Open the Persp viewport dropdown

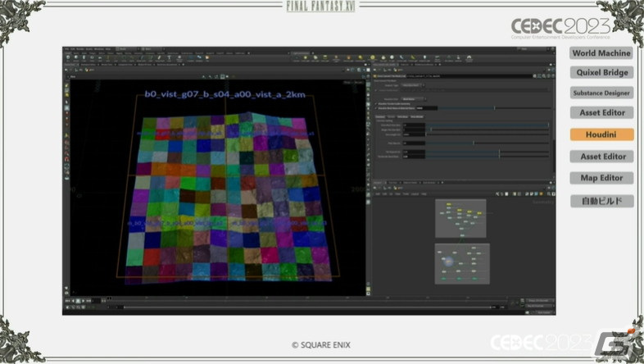pyautogui.click(x=347, y=82)
